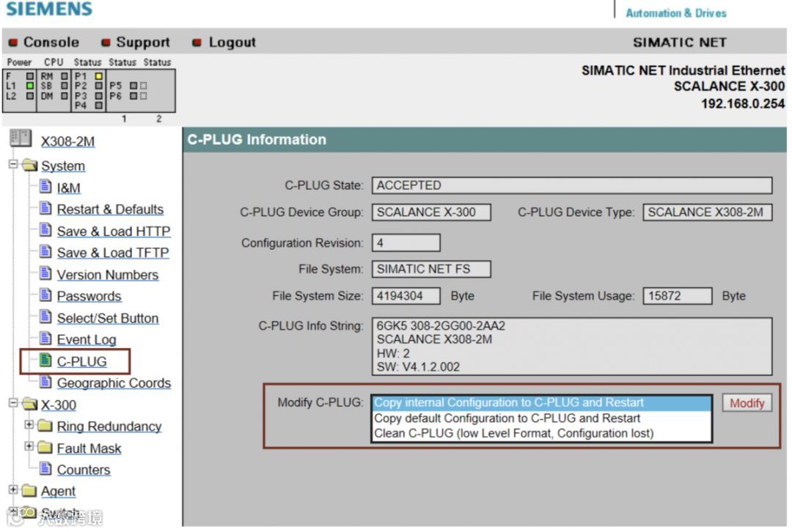The height and width of the screenshot is (532, 792).
Task: Click the I&M page icon
Action: point(46,187)
